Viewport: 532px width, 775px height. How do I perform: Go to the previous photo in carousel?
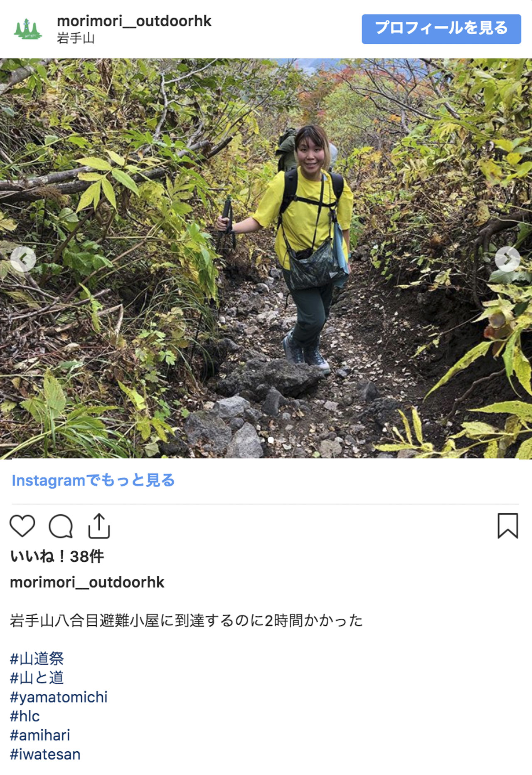(23, 259)
